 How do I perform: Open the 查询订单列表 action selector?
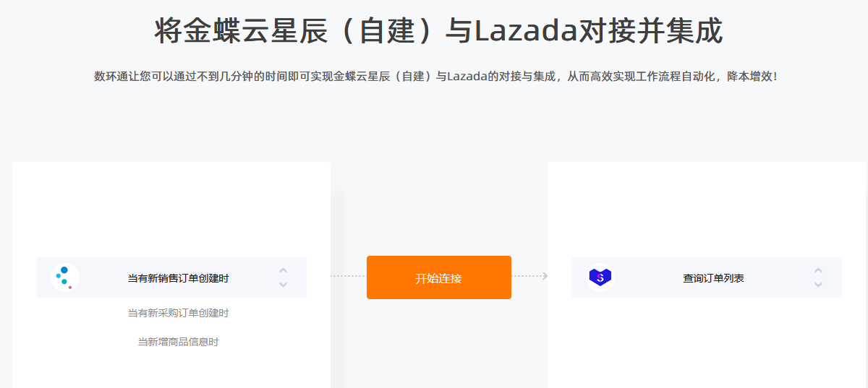(x=707, y=277)
